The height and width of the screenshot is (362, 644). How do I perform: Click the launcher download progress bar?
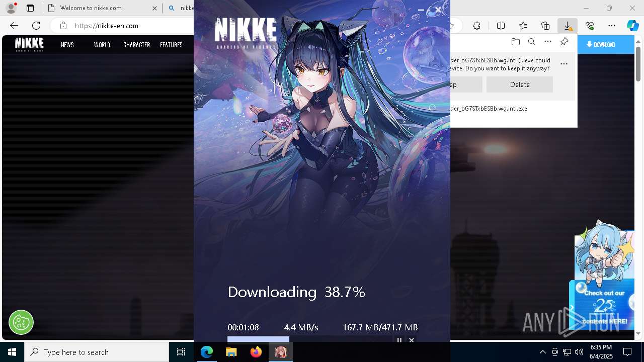(309, 339)
